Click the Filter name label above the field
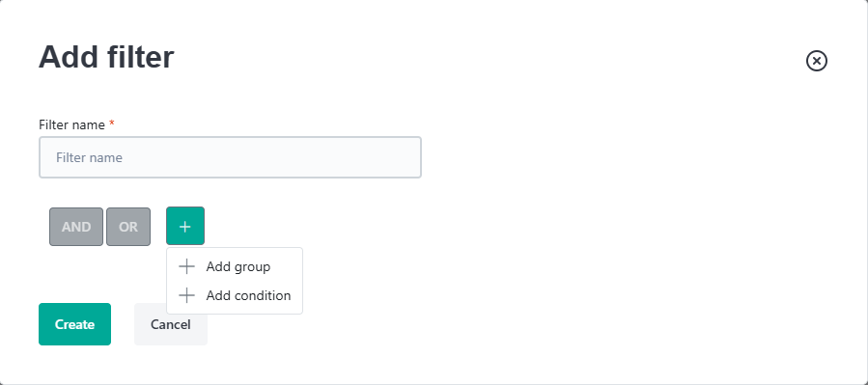The height and width of the screenshot is (385, 868). [x=72, y=125]
